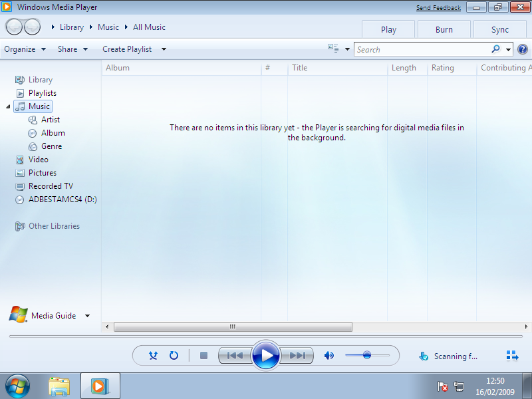Click the scrollbar left arrow
Image resolution: width=532 pixels, height=399 pixels.
pos(107,327)
